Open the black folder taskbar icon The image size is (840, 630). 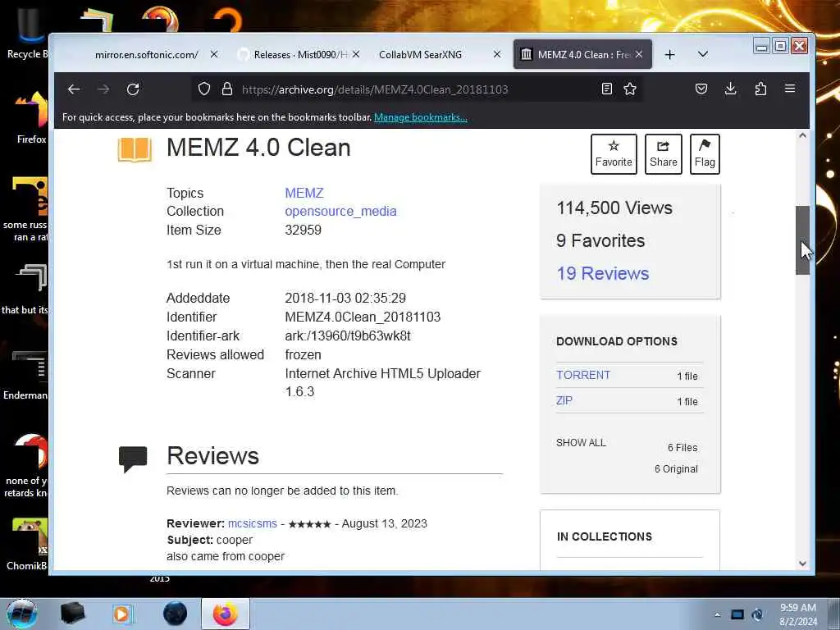pyautogui.click(x=72, y=614)
